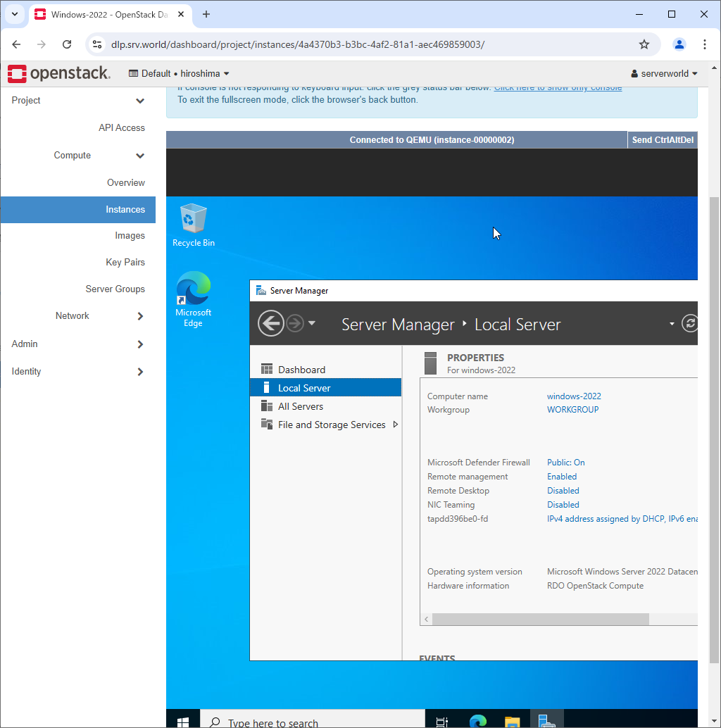This screenshot has width=721, height=728.
Task: Click site information icon in address bar
Action: [x=97, y=44]
